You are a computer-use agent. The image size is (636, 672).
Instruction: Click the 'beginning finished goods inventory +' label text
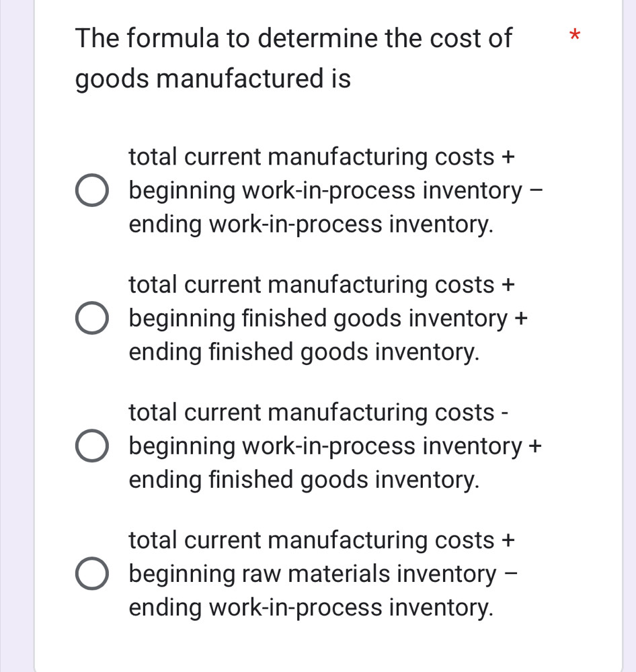(328, 319)
